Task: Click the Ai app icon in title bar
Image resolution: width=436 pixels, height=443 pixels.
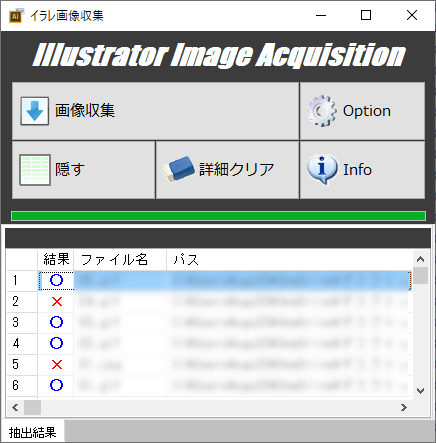Action: point(16,16)
